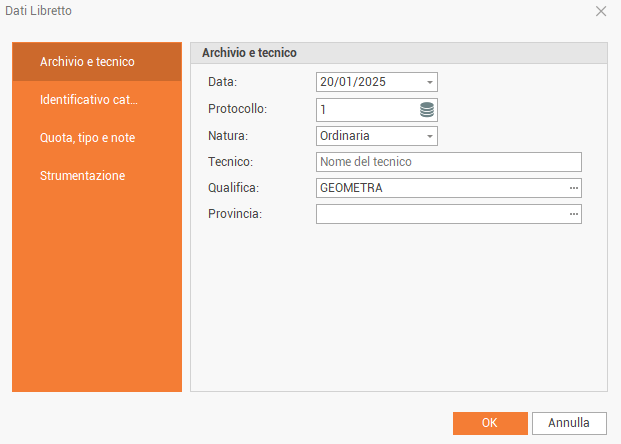Expand the Data date picker arrow

click(x=429, y=83)
